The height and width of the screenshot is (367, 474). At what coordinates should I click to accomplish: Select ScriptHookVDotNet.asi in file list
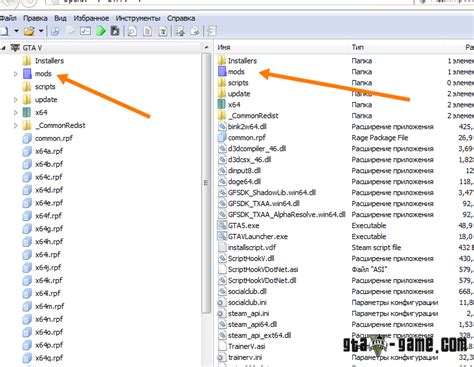click(263, 269)
